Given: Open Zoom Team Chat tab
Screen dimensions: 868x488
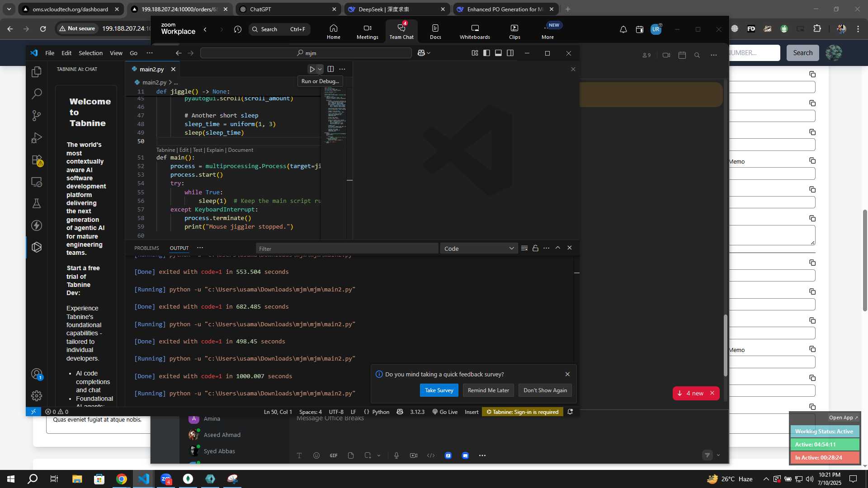Looking at the screenshot, I should click(401, 31).
